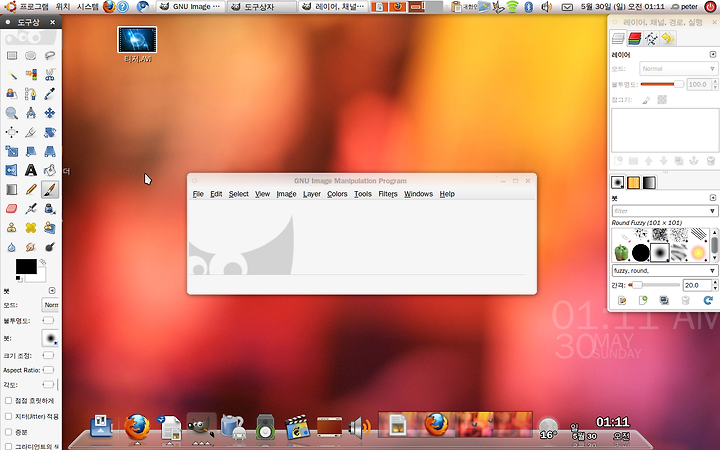Select the Paths tool in the toolbox
This screenshot has width=720, height=450.
pos(31,94)
